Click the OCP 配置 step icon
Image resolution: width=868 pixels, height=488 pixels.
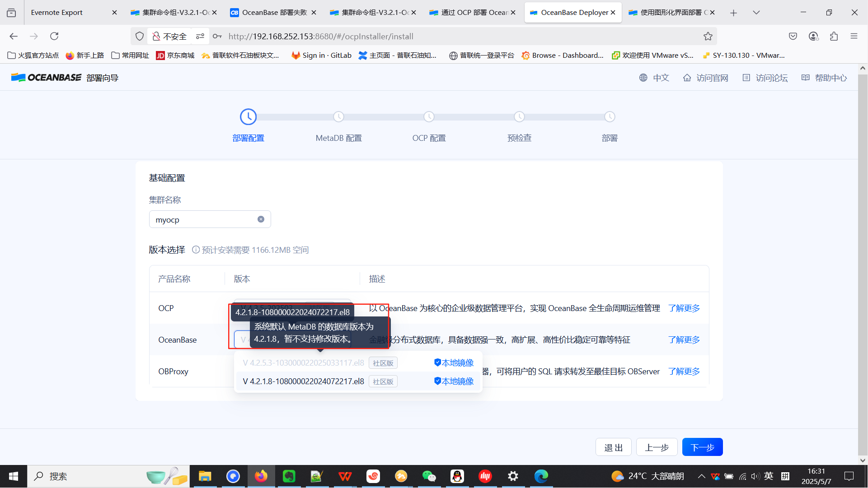click(429, 117)
